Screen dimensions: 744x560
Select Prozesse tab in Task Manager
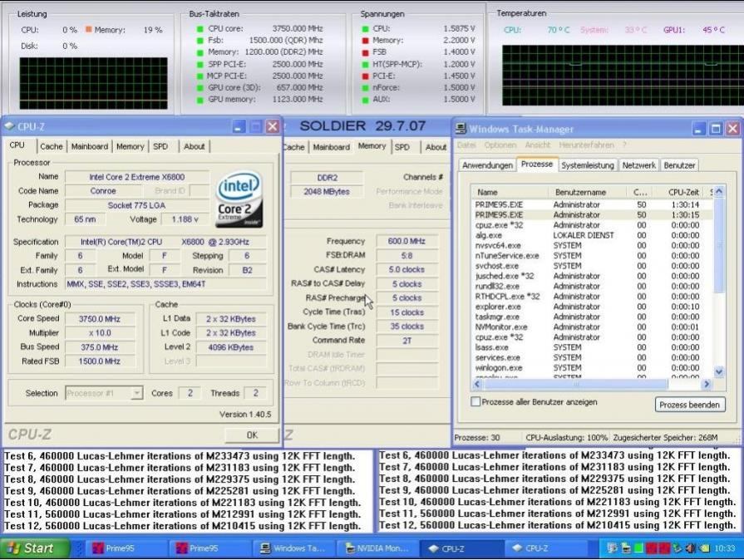coord(537,164)
